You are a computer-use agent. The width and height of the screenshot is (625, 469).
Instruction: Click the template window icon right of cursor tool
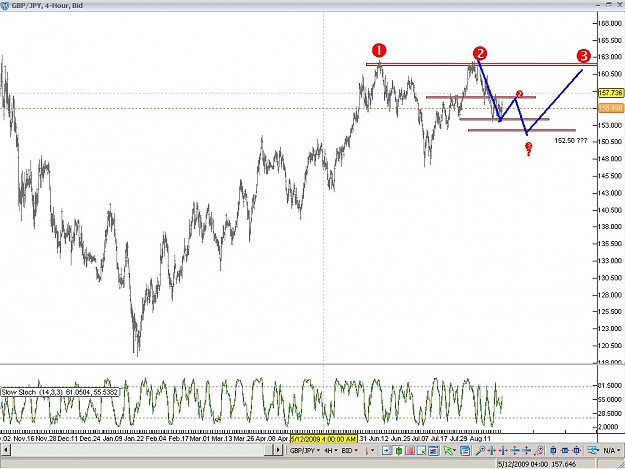click(465, 451)
